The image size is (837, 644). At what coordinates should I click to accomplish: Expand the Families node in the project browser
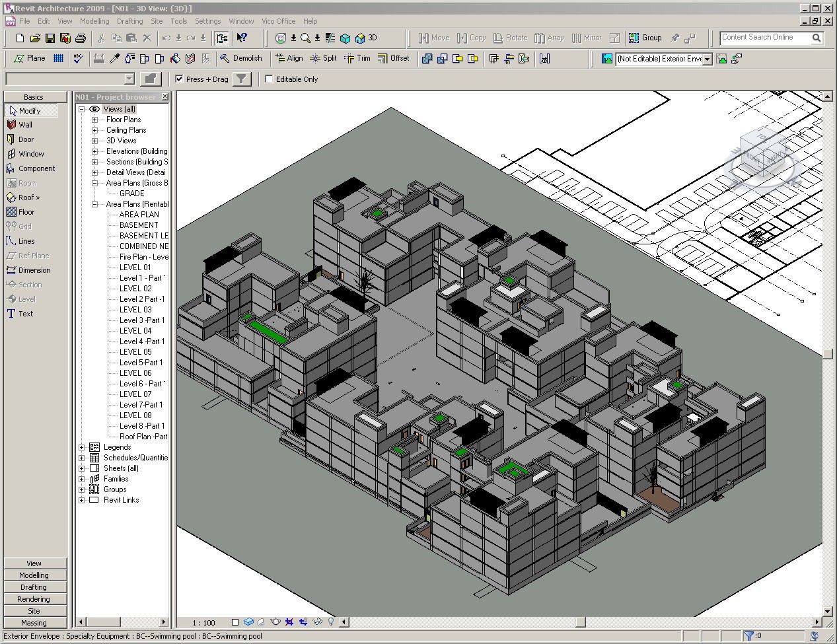coord(81,479)
